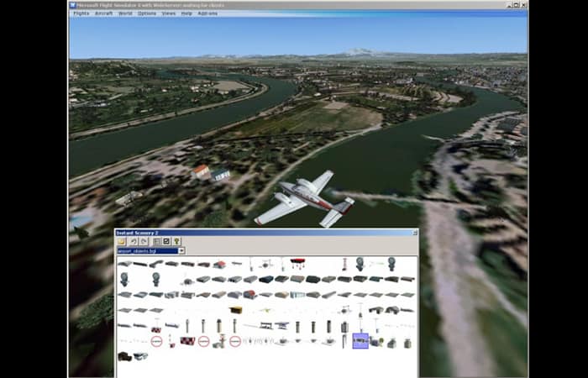Open the Aircraft menu

(104, 13)
